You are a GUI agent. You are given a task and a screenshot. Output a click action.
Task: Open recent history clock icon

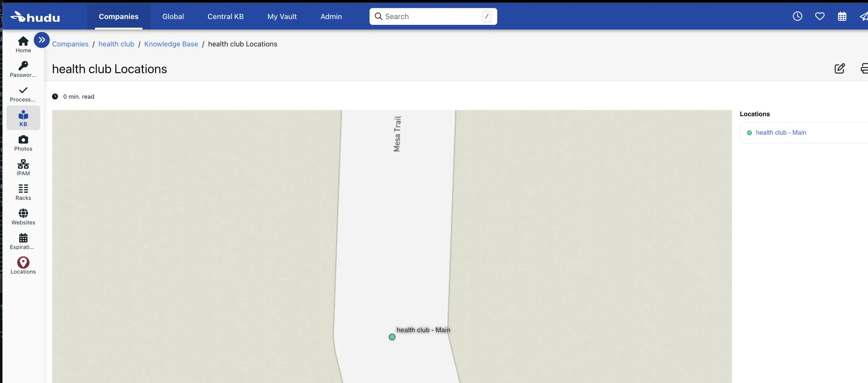pos(797,16)
